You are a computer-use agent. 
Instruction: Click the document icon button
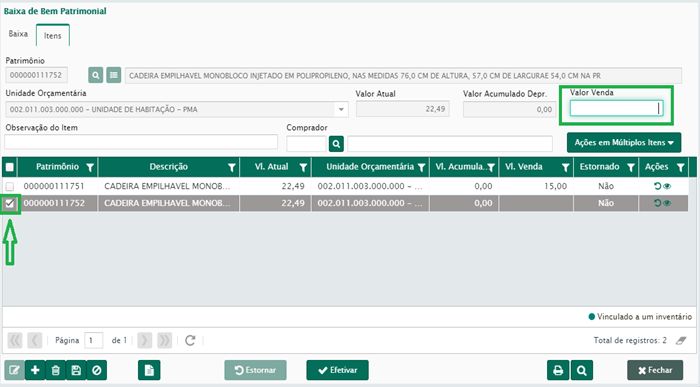(x=149, y=370)
